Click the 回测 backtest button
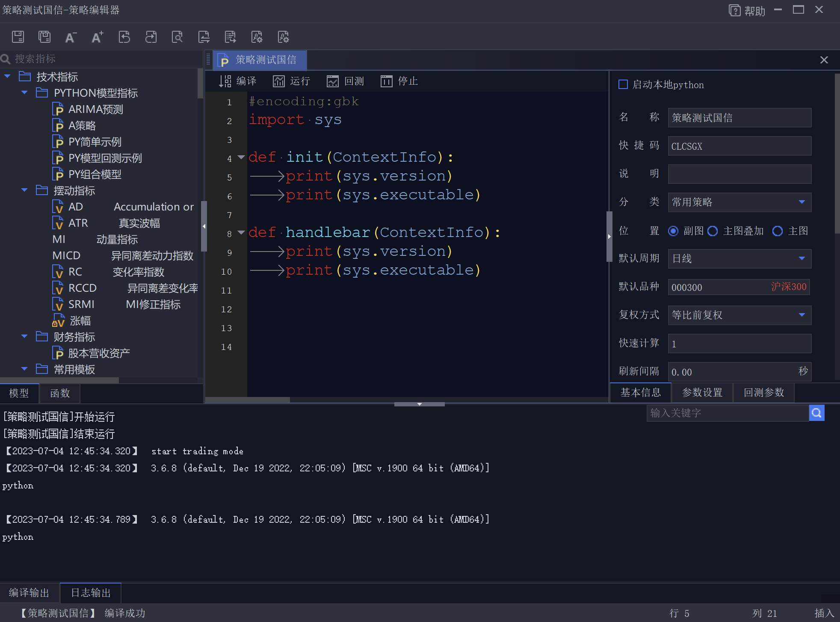 pos(346,81)
